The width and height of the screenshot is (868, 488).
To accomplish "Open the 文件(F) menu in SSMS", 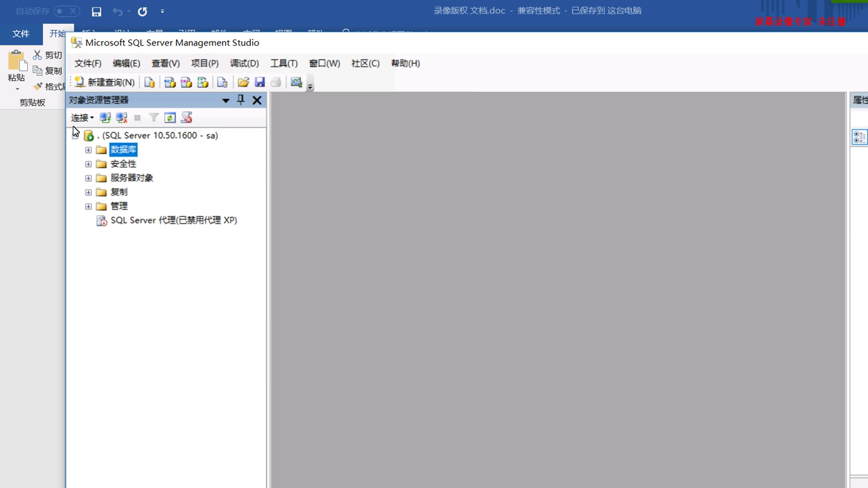I will pyautogui.click(x=87, y=63).
